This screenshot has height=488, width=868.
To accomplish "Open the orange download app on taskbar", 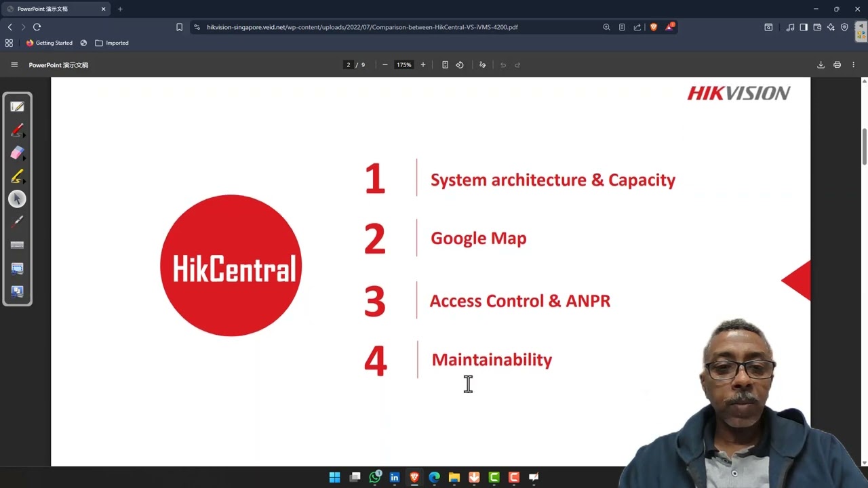I will click(474, 477).
